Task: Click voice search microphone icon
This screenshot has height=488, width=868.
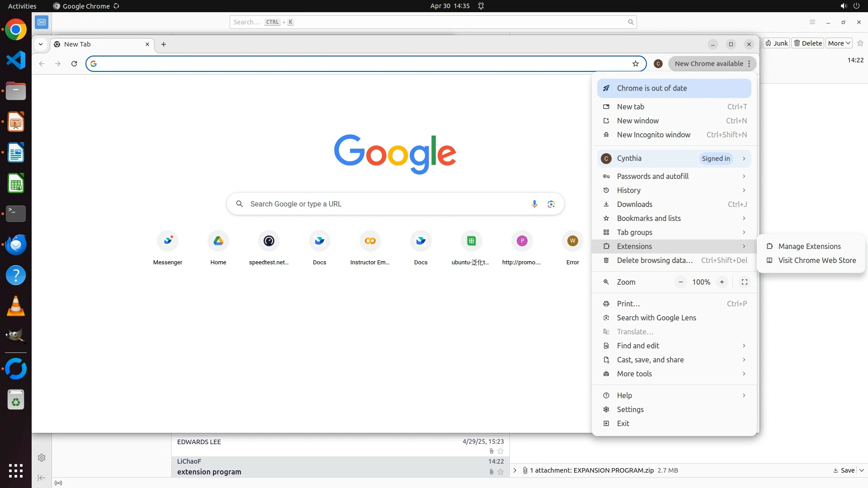Action: coord(534,204)
